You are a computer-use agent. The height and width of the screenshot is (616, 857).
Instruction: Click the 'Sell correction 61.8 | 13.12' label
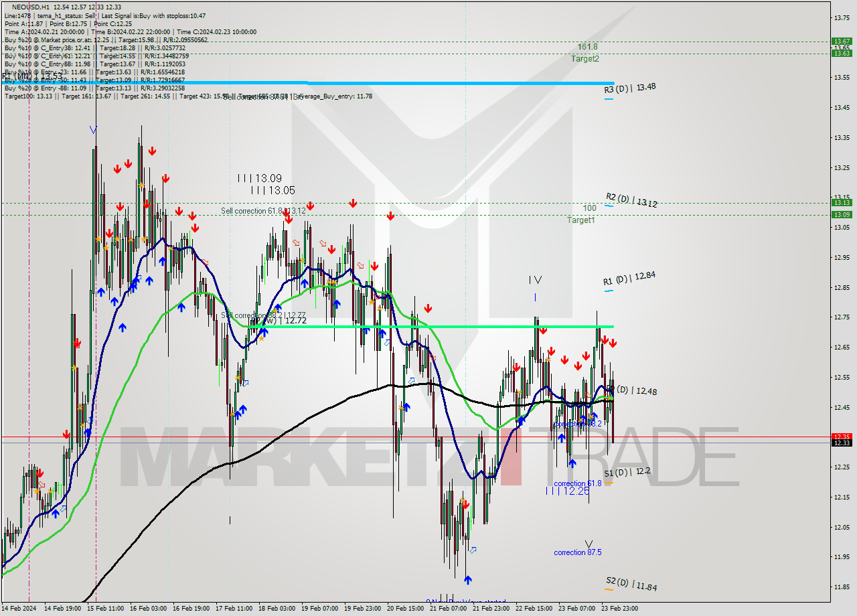click(263, 211)
